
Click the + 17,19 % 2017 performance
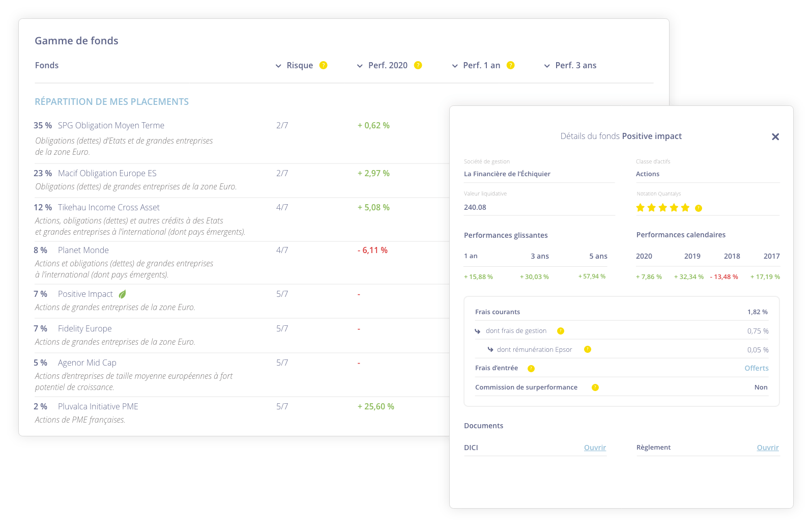765,277
